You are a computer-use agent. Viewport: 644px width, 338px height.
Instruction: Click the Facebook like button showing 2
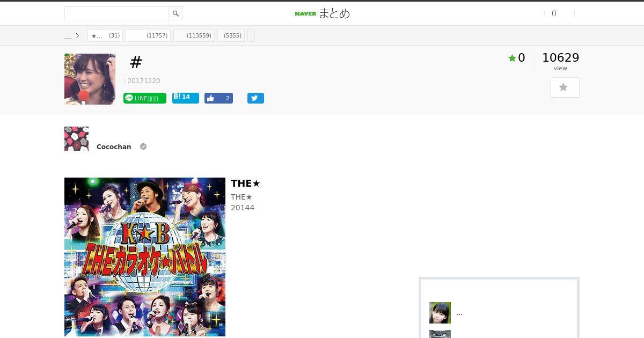click(x=218, y=98)
